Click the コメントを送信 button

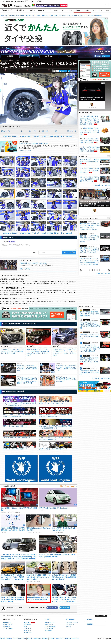(x=69, y=253)
